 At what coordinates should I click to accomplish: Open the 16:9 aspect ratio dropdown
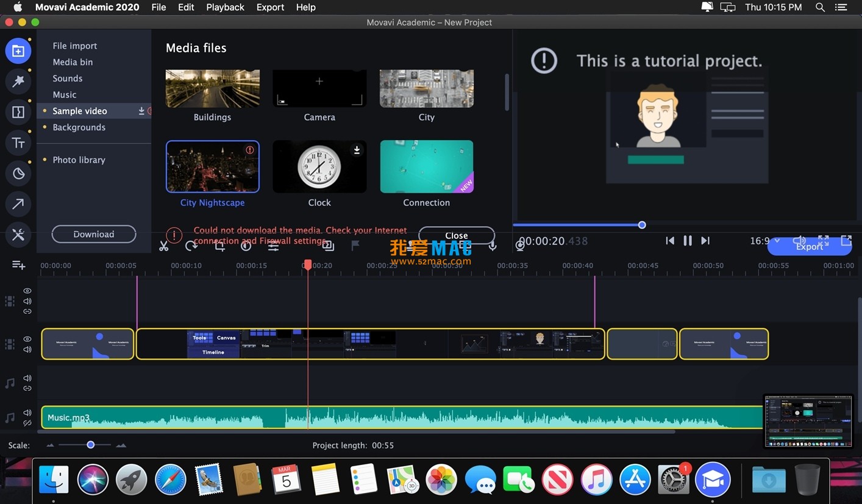point(764,241)
